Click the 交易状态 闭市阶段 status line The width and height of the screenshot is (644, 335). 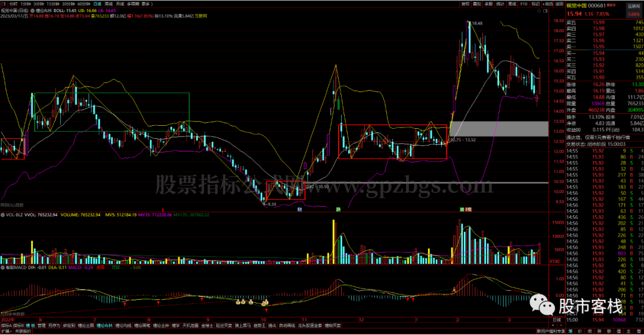(x=596, y=144)
